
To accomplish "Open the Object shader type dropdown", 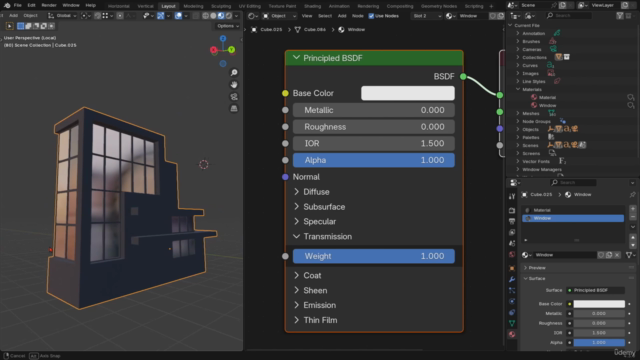I will [x=279, y=16].
